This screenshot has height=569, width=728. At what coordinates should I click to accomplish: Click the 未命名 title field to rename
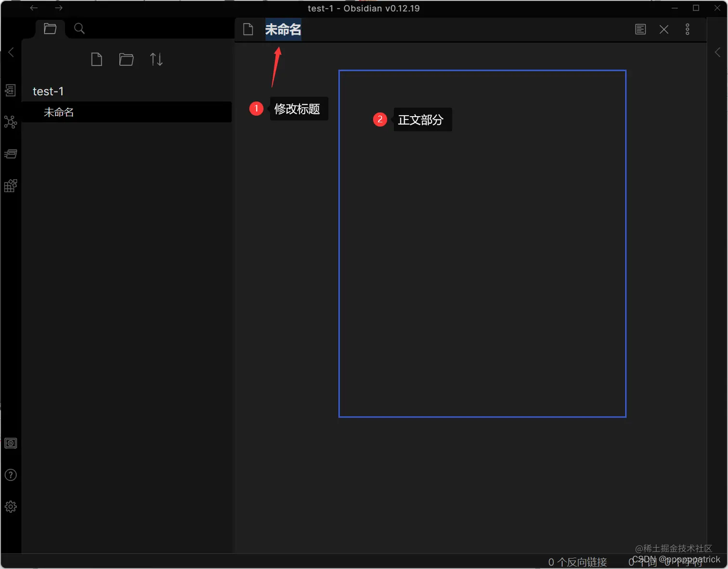pos(283,29)
